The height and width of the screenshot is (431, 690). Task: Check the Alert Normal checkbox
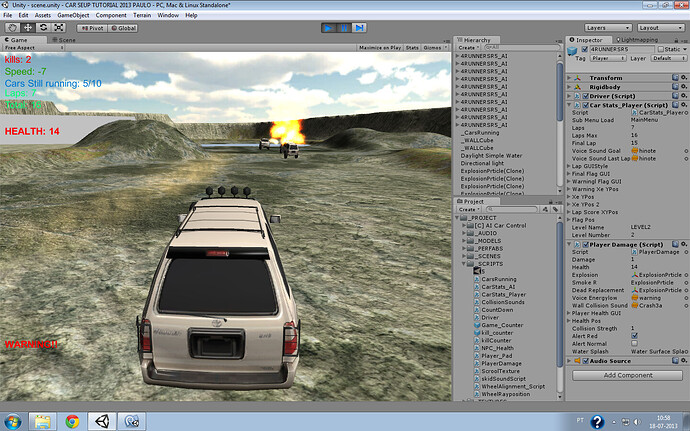pyautogui.click(x=635, y=344)
